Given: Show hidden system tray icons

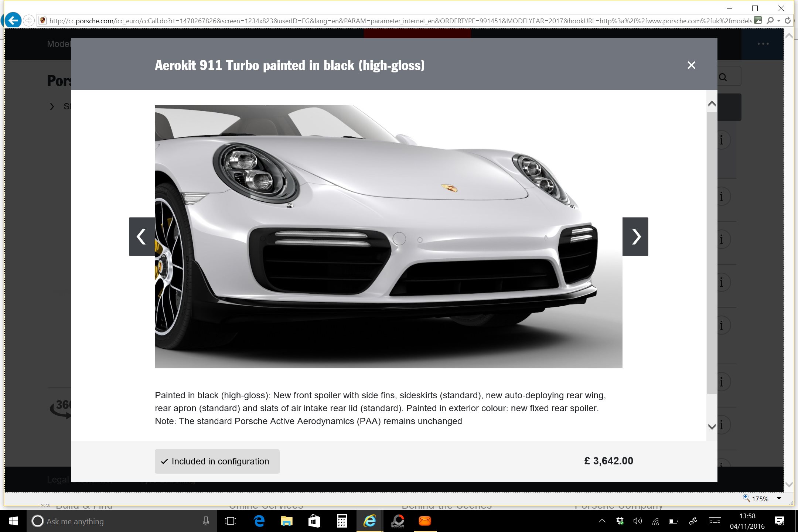Looking at the screenshot, I should tap(602, 521).
